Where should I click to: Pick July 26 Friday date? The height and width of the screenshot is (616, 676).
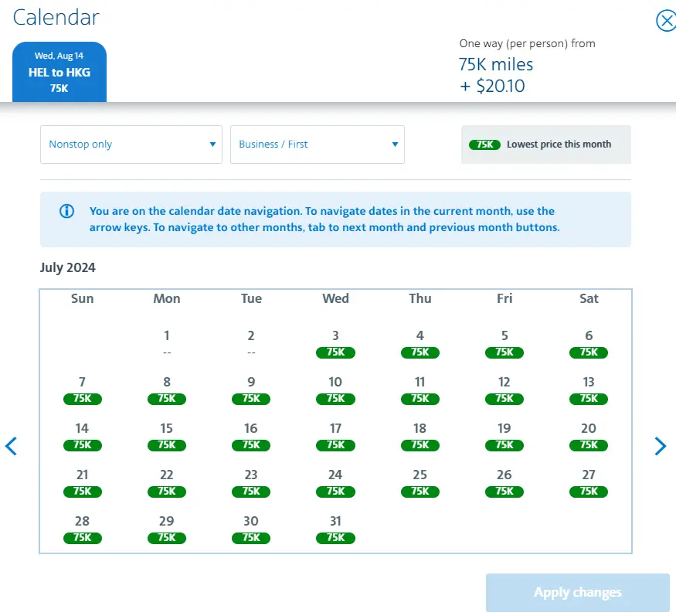(x=504, y=482)
